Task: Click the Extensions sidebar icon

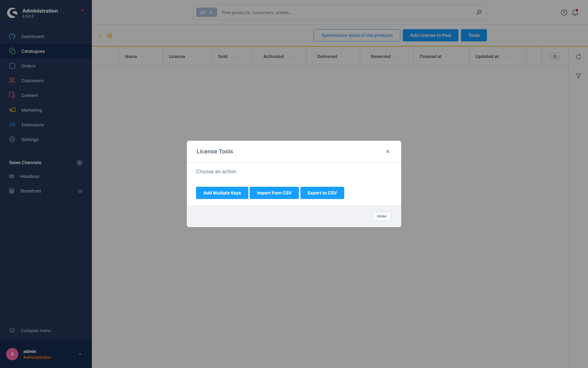Action: (x=12, y=124)
